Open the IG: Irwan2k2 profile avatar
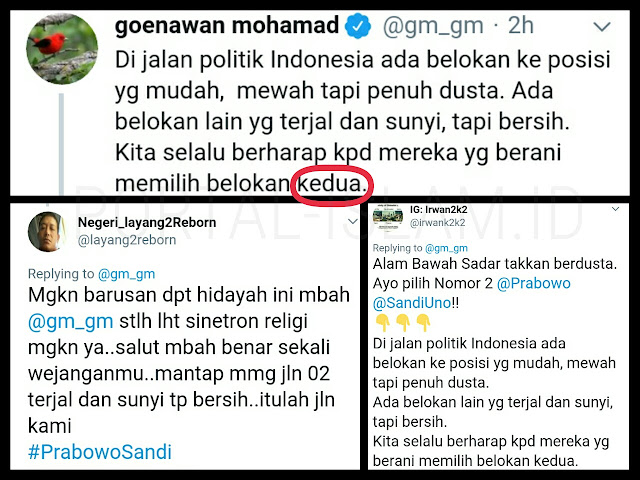 [388, 217]
